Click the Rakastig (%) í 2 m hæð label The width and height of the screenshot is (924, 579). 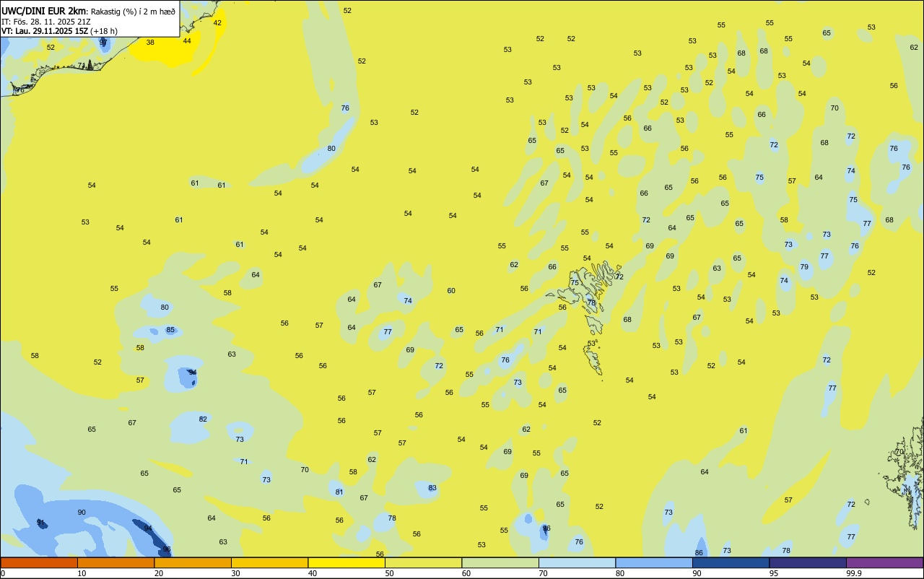click(133, 12)
